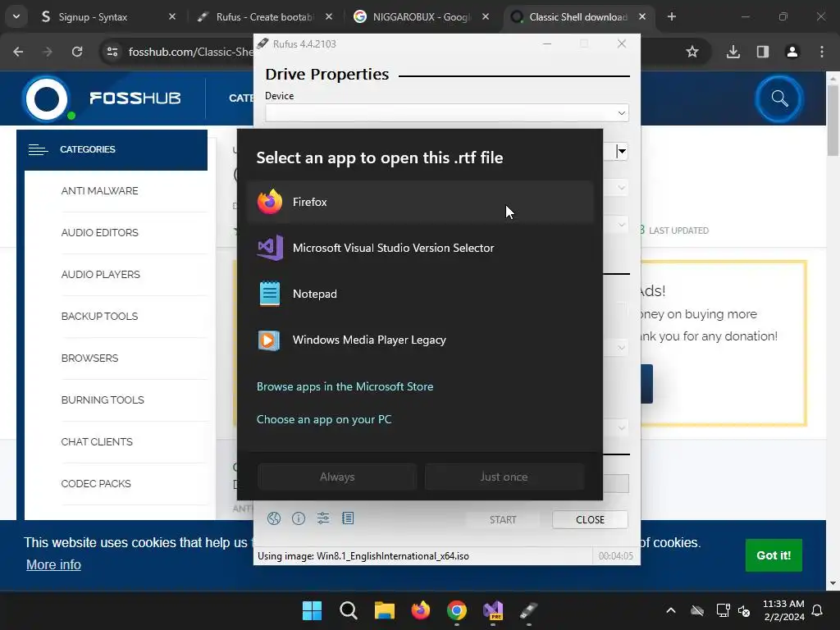The height and width of the screenshot is (630, 840).
Task: Open the ANTI MALWARE category
Action: point(99,190)
